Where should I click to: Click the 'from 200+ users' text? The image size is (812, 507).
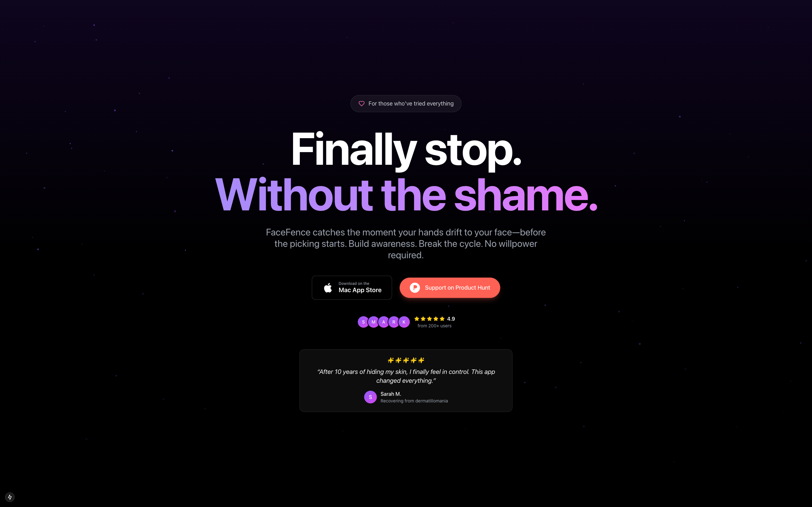pyautogui.click(x=435, y=326)
